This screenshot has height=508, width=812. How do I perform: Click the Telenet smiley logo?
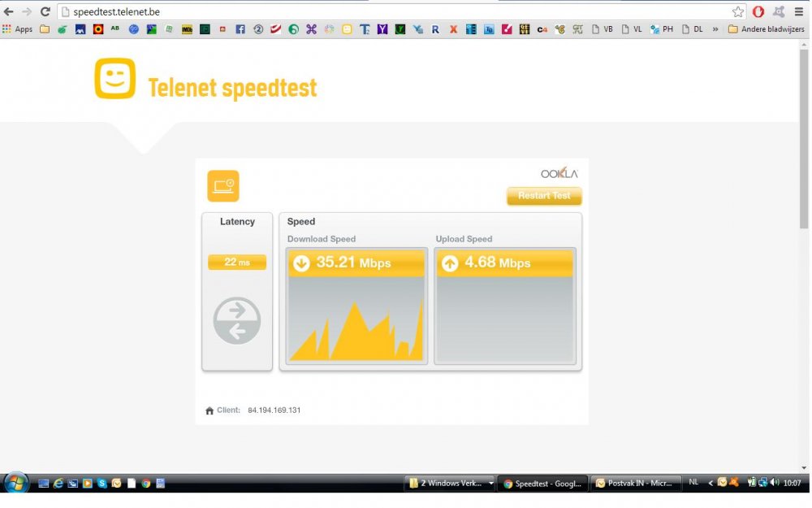pyautogui.click(x=115, y=78)
